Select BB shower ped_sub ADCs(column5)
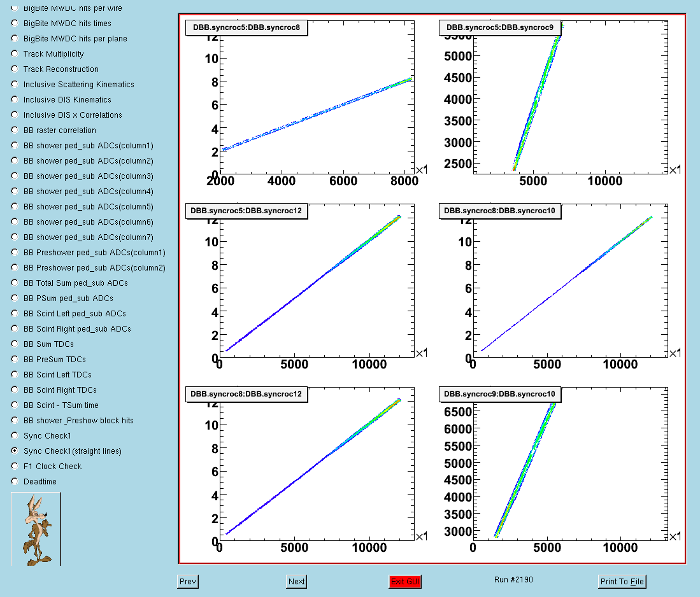 pos(15,206)
